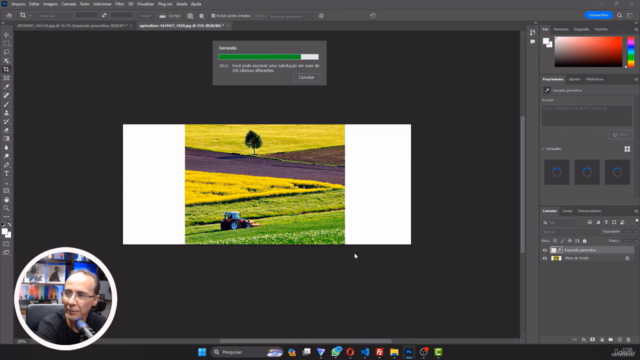Hide the Plano de Fundo layer

[544, 258]
